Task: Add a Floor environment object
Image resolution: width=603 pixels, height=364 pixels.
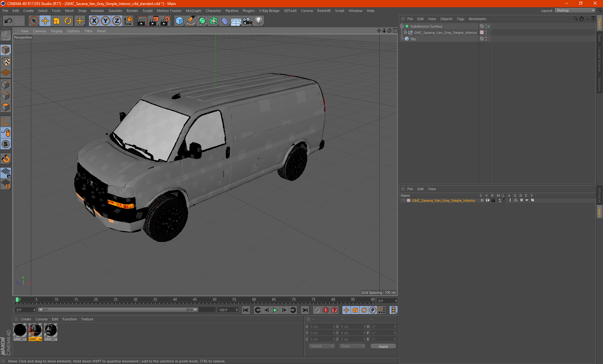Action: [x=236, y=21]
